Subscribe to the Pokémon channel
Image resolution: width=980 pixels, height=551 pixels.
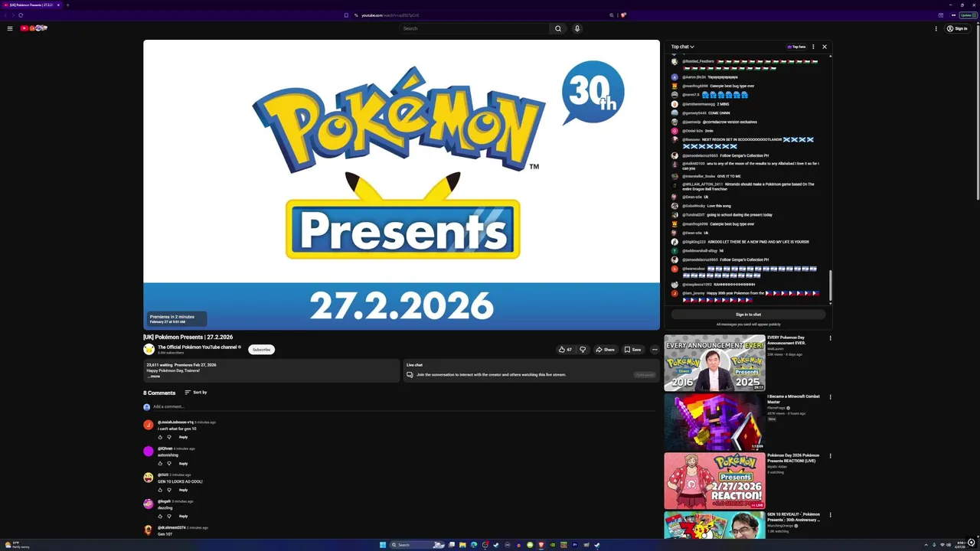click(262, 350)
